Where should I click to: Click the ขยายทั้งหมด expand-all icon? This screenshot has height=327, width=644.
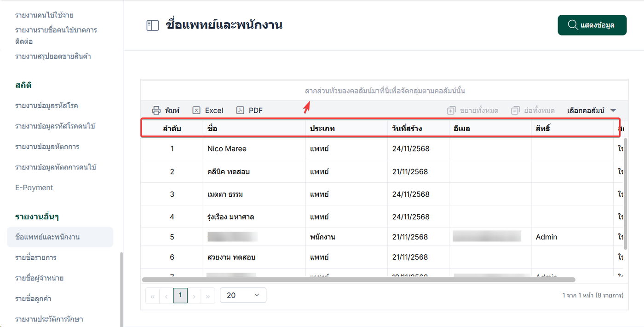pos(451,111)
